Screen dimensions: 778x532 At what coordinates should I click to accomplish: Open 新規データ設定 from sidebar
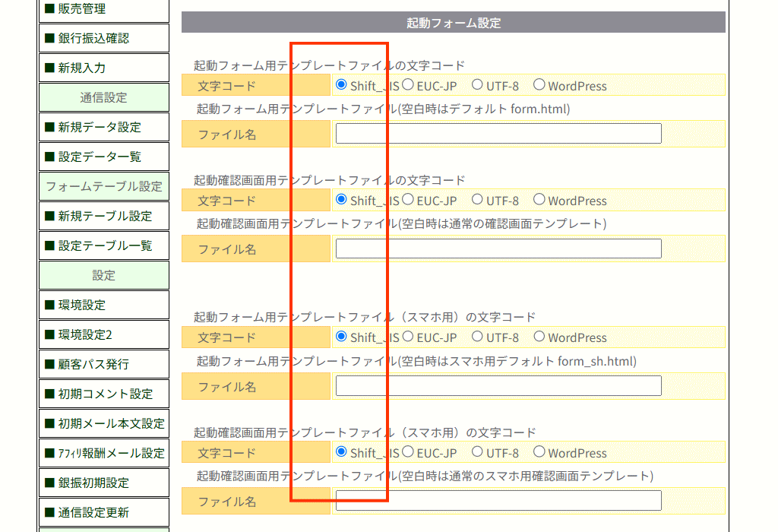[x=103, y=127]
